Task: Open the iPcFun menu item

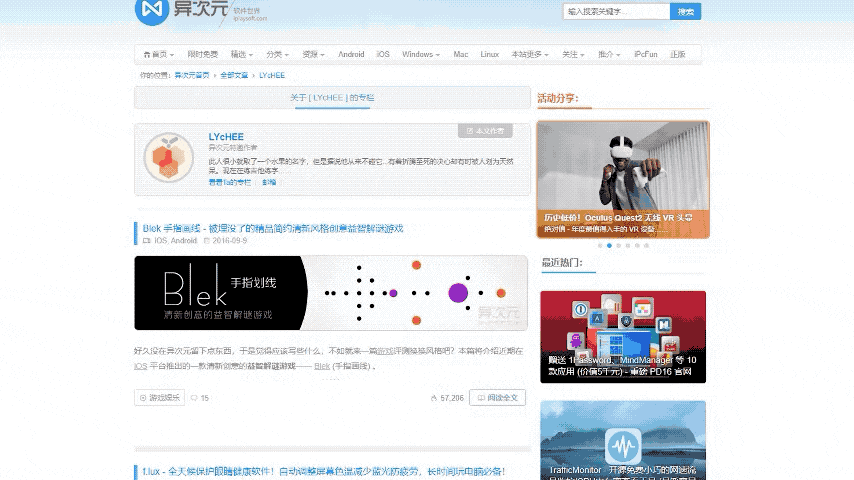Action: click(645, 54)
